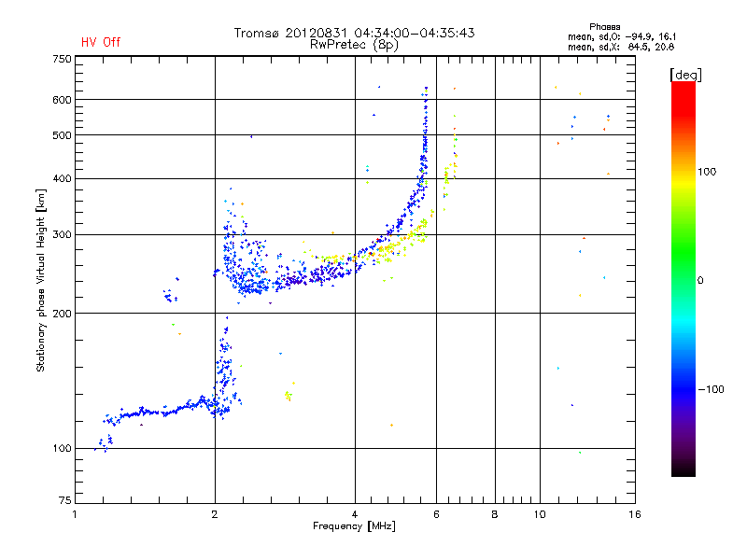This screenshot has height=560, width=747.
Task: Click the x-axis label '4'
Action: click(355, 514)
